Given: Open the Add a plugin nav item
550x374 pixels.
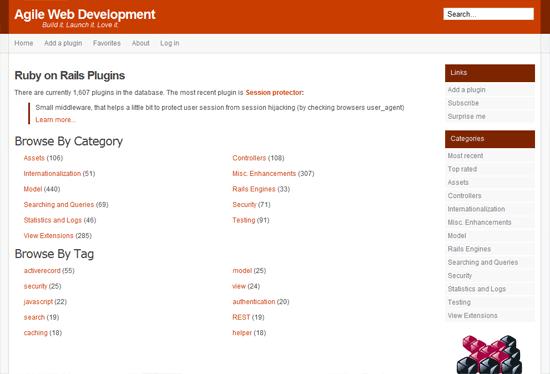Looking at the screenshot, I should [x=63, y=43].
